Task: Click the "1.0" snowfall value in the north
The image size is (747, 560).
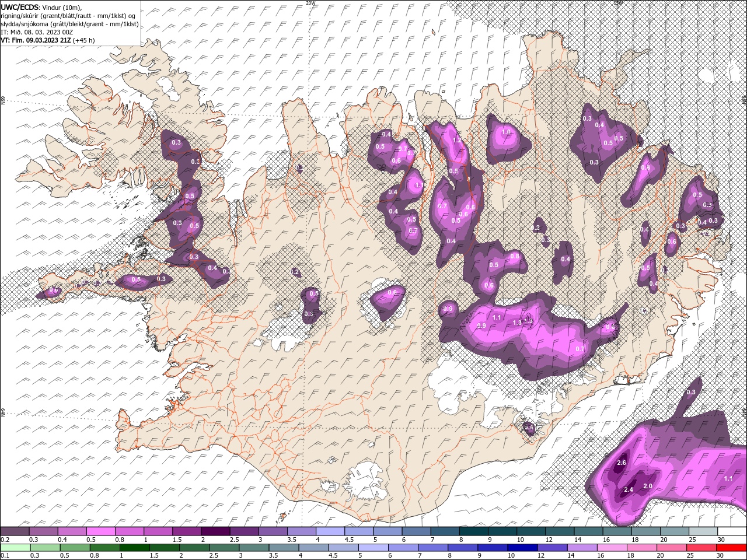Action: point(506,132)
